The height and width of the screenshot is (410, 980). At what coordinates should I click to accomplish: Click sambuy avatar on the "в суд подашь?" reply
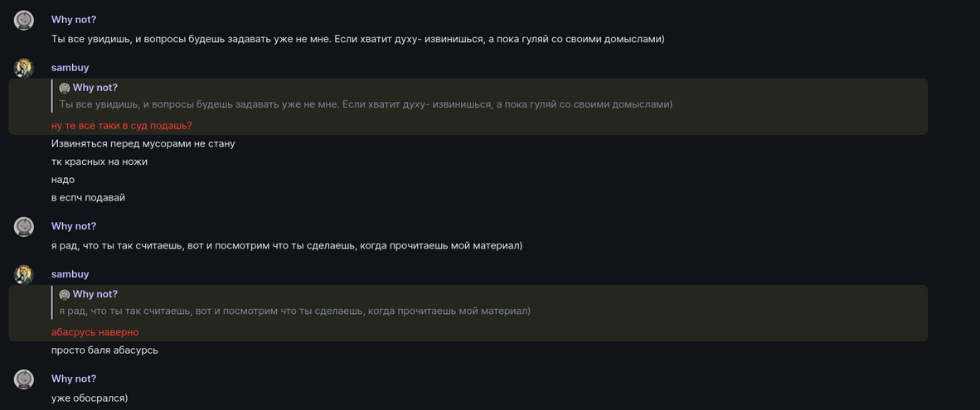[24, 68]
